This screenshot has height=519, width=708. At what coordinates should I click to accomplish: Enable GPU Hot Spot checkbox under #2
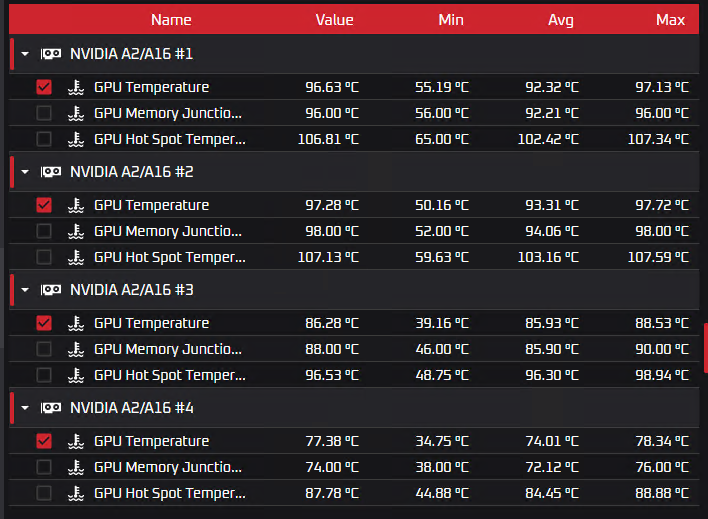[x=44, y=257]
